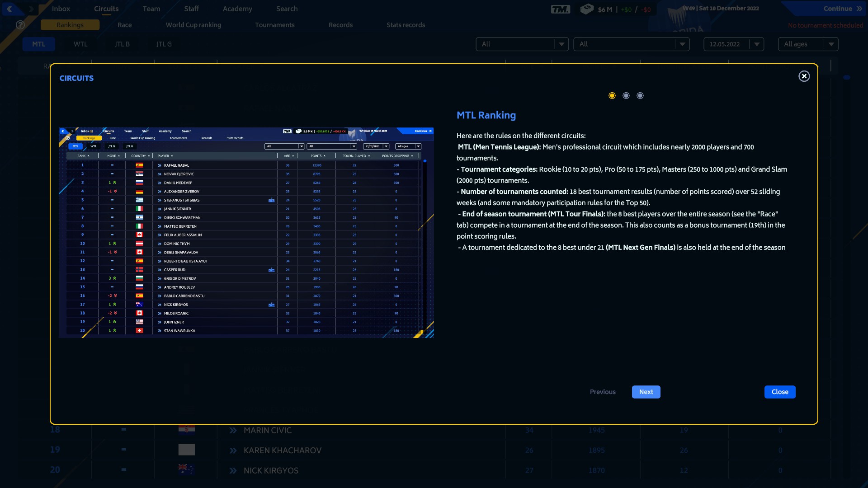The height and width of the screenshot is (488, 868).
Task: Open the Team menu
Action: coord(151,9)
